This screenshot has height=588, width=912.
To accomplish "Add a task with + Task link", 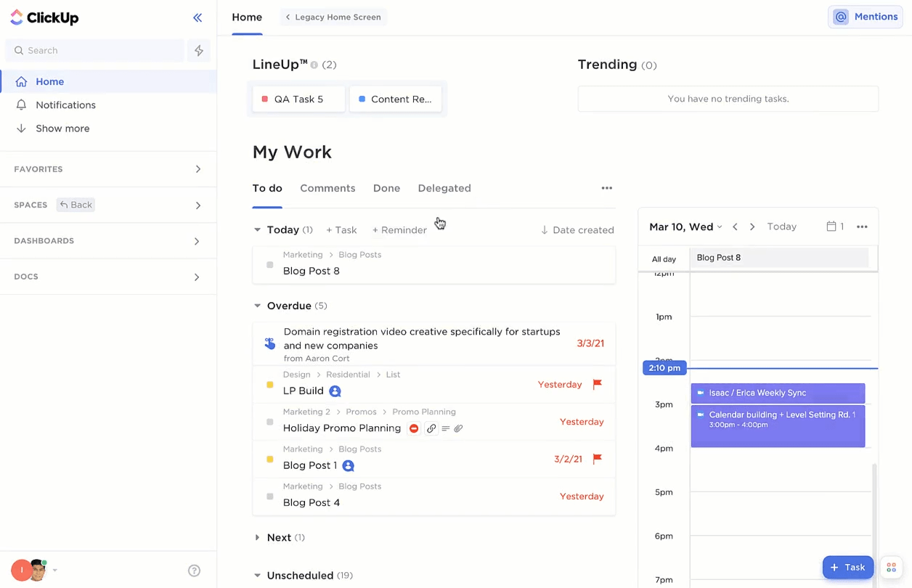I will [x=341, y=230].
